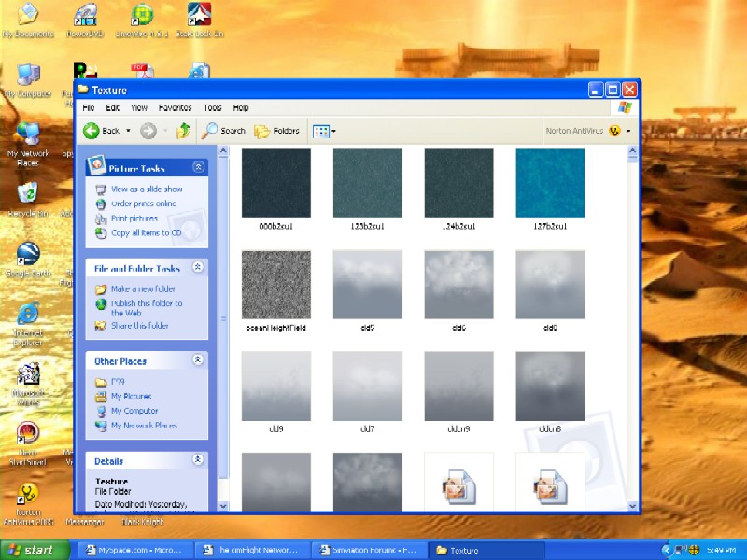Click the Norton AntiVirus yellow icon

click(614, 131)
